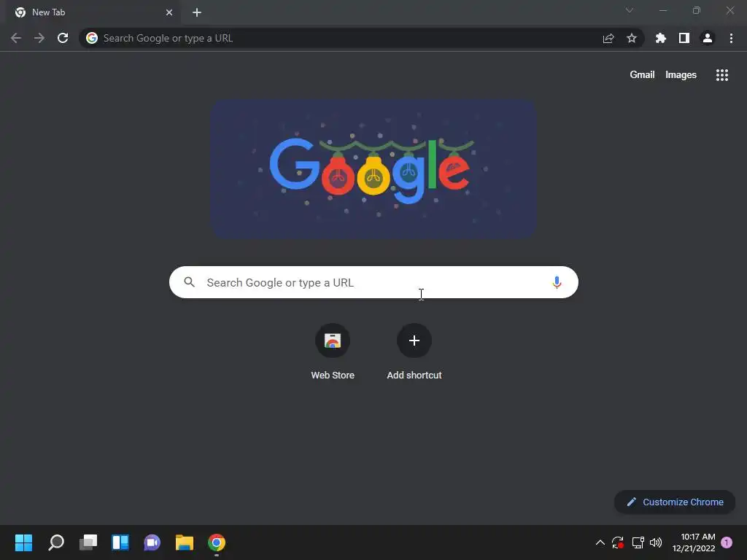Open the Web Store shortcut
The image size is (747, 560).
[333, 352]
